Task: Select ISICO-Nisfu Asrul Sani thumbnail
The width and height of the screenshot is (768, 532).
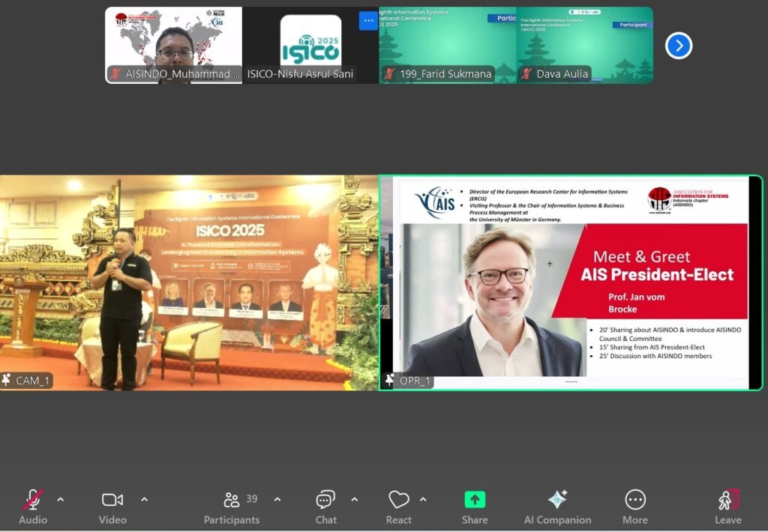Action: [x=310, y=45]
